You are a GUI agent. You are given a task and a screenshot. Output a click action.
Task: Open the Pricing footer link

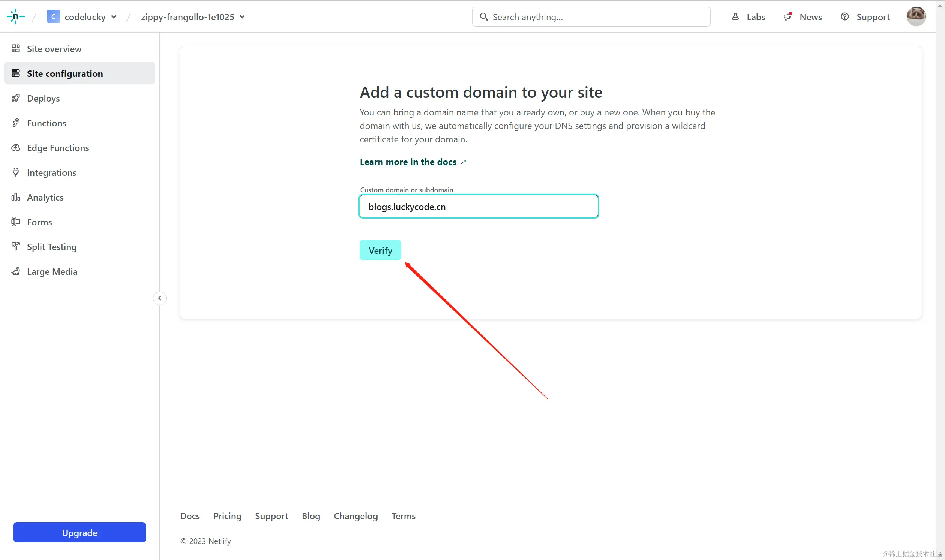click(227, 515)
